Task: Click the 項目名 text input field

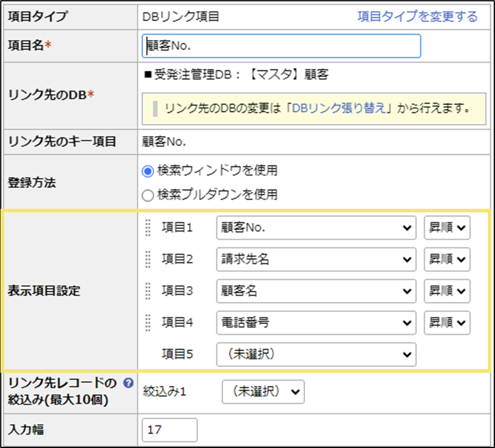Action: [x=281, y=46]
